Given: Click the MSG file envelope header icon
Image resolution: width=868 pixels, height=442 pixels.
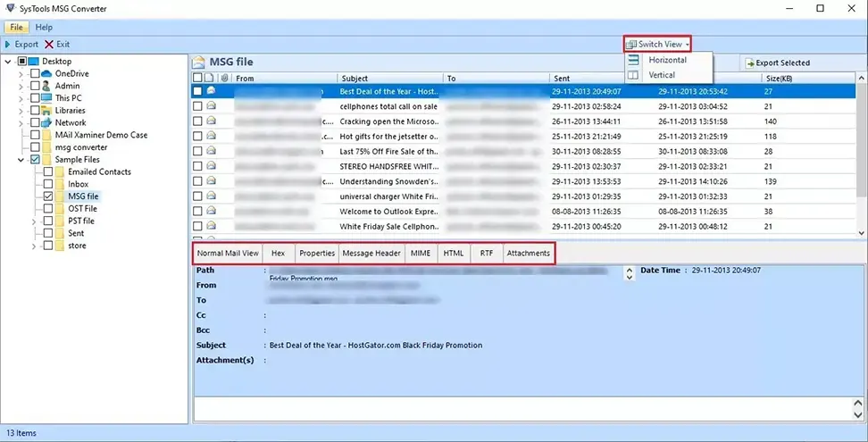Looking at the screenshot, I should (199, 62).
